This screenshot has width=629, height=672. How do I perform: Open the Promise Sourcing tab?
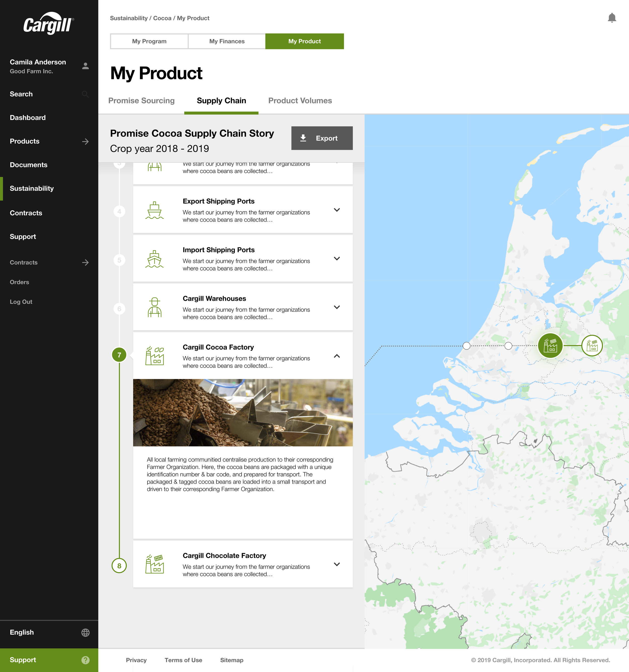141,101
